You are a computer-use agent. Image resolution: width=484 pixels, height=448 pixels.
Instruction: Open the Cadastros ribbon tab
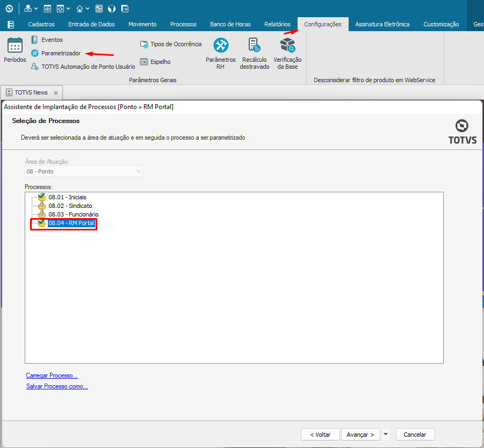pos(41,24)
